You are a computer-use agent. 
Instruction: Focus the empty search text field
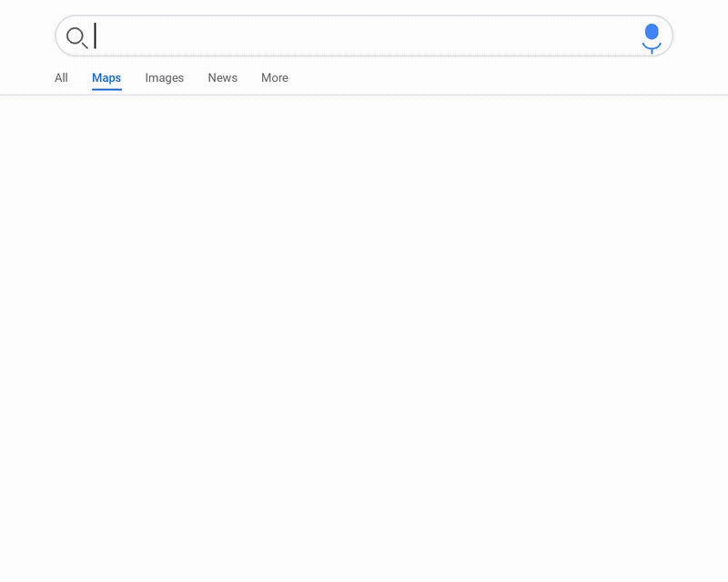click(364, 36)
